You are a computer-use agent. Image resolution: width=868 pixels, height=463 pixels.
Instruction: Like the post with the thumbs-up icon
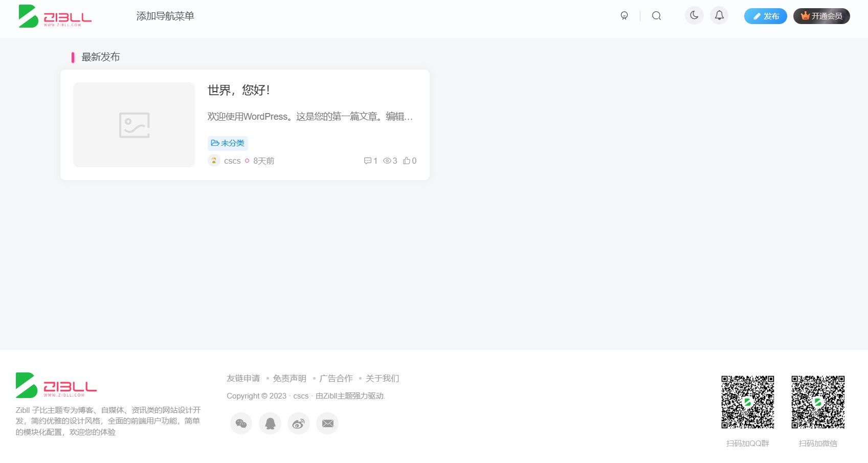[407, 160]
